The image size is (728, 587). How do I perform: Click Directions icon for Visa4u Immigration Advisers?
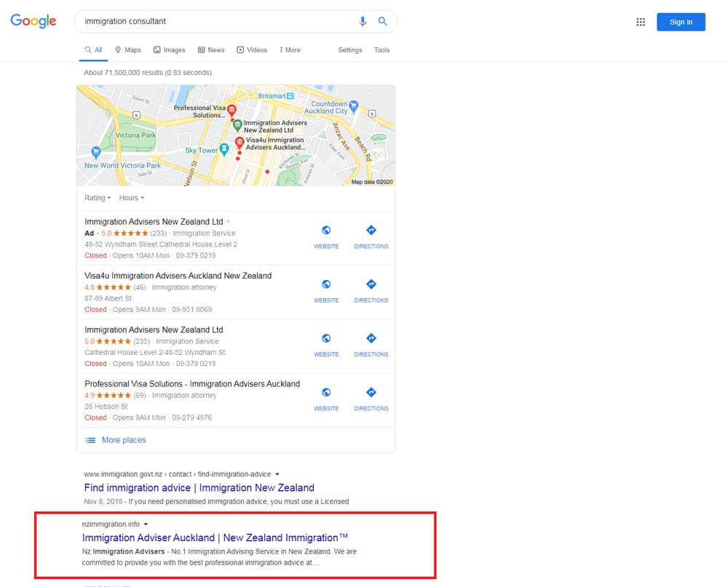(x=371, y=284)
